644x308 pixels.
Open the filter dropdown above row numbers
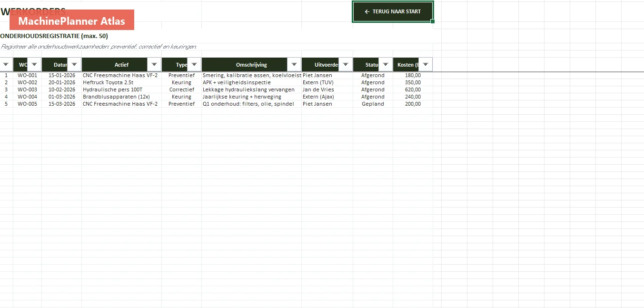point(6,65)
